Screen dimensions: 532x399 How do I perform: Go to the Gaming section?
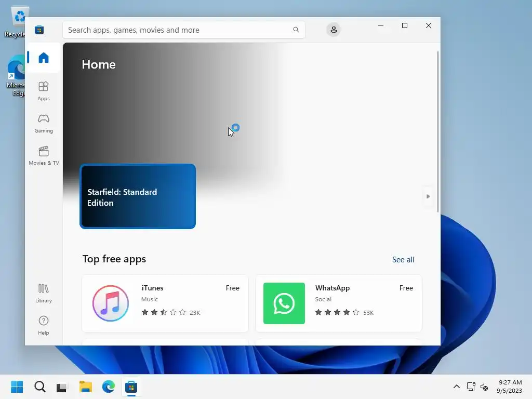[x=44, y=123]
